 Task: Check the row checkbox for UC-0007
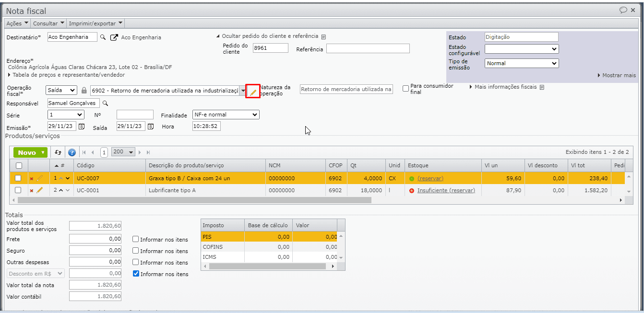click(18, 178)
